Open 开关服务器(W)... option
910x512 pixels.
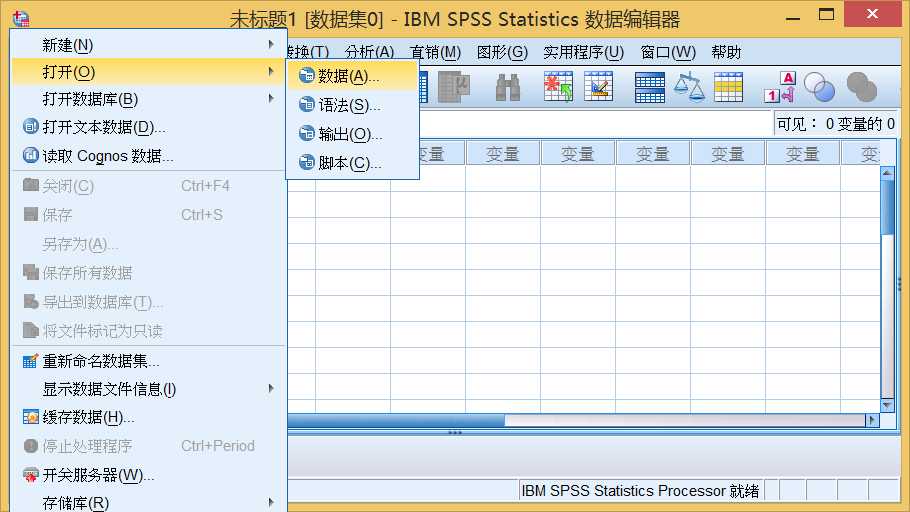(149, 475)
